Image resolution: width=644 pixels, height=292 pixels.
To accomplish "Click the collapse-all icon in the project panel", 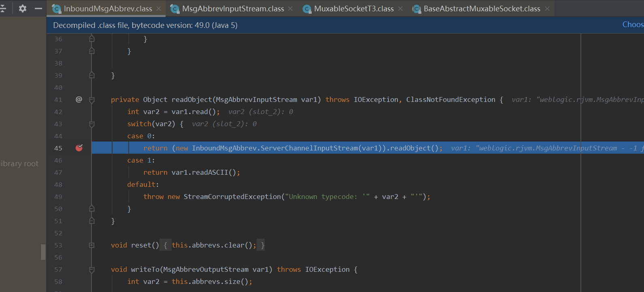I will (x=2, y=8).
